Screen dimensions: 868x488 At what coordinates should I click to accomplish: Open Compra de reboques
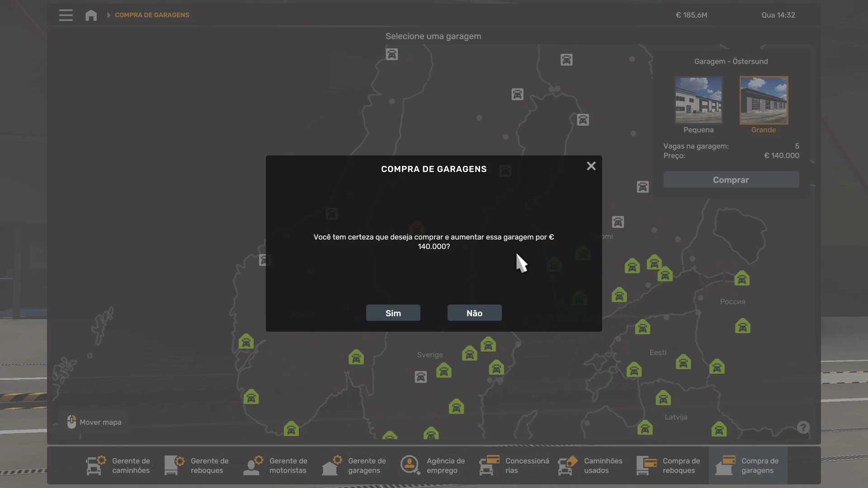click(669, 465)
